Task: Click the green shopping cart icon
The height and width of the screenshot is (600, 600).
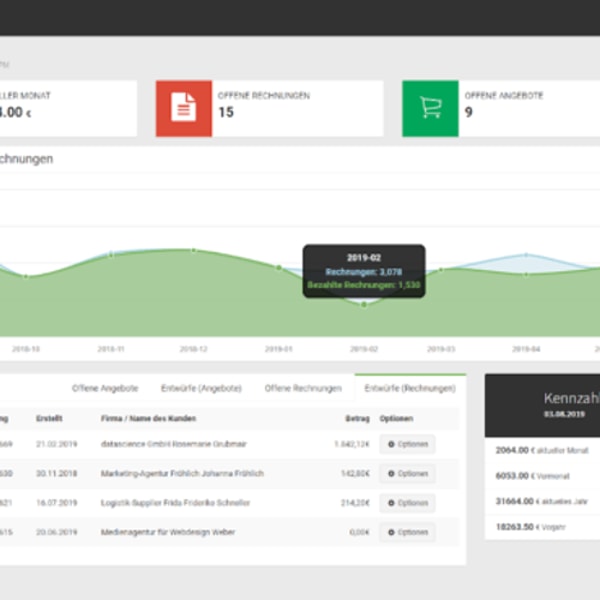Action: click(430, 108)
